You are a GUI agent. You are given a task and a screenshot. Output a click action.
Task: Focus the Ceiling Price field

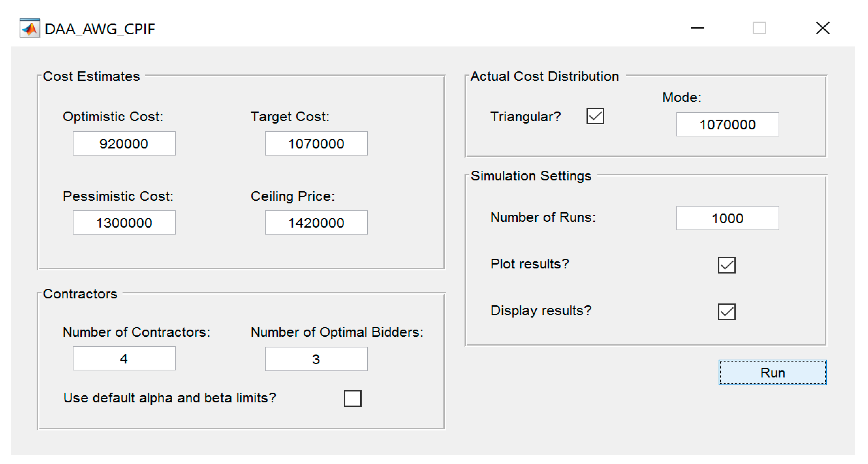pyautogui.click(x=316, y=223)
